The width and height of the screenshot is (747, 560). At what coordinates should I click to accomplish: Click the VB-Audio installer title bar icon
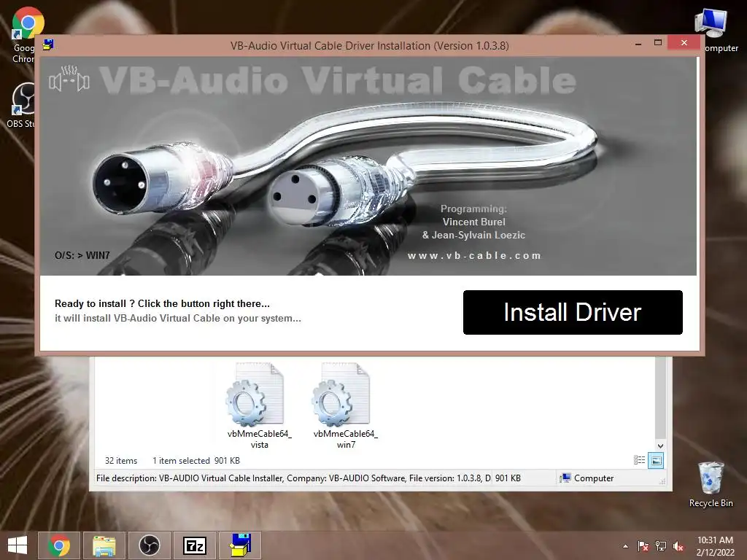point(48,45)
